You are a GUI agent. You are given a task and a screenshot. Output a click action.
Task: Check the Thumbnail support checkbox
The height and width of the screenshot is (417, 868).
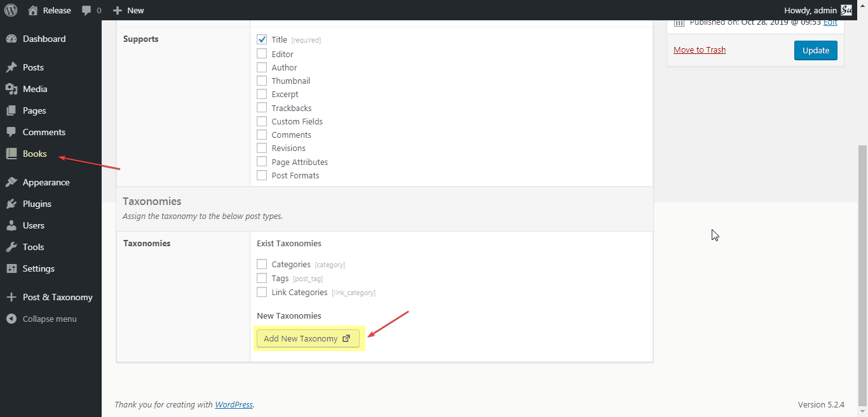(x=262, y=81)
